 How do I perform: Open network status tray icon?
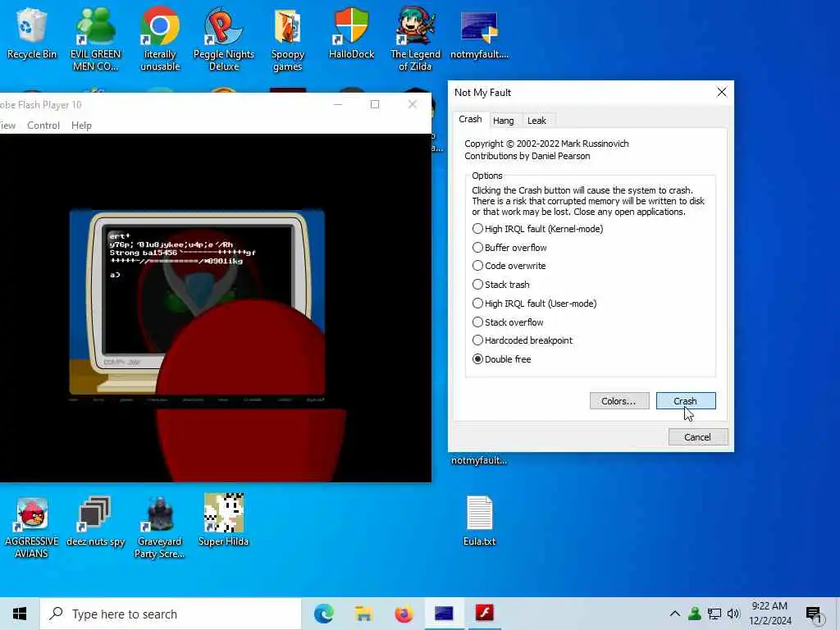(714, 614)
